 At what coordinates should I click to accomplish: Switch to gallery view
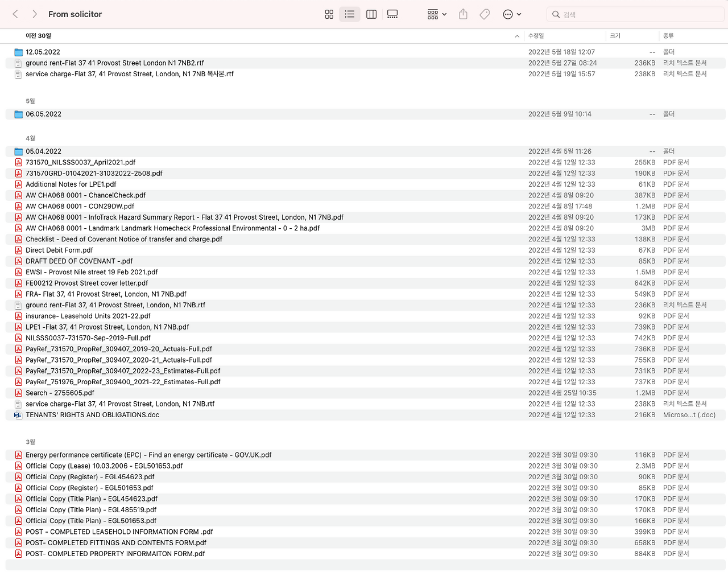point(392,14)
